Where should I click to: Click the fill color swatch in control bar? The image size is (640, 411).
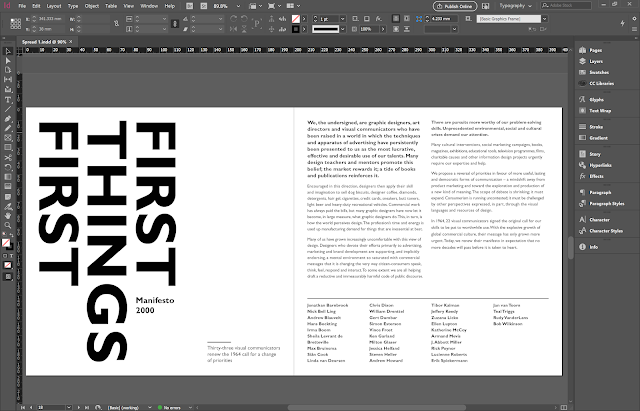(x=296, y=19)
